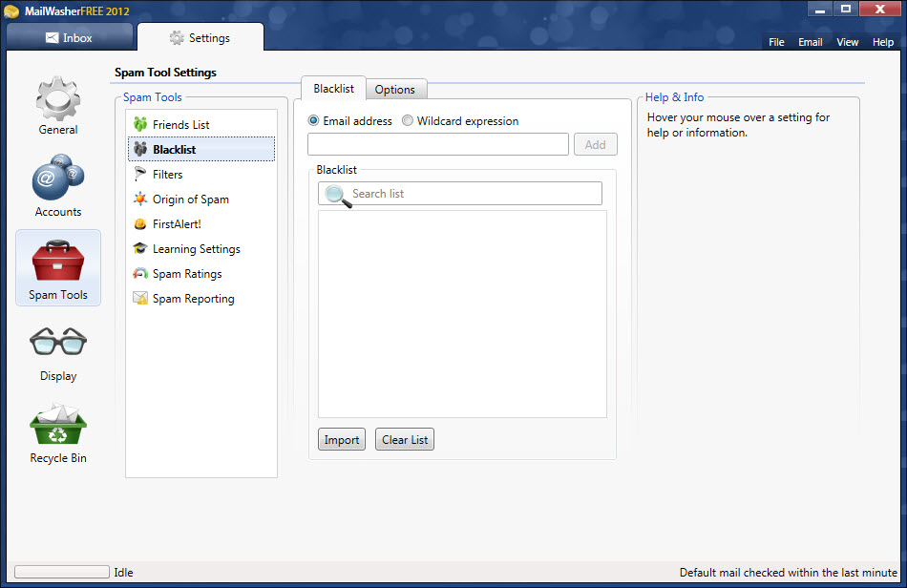Click the status bar progress bar
Image resolution: width=907 pixels, height=588 pixels.
[62, 572]
